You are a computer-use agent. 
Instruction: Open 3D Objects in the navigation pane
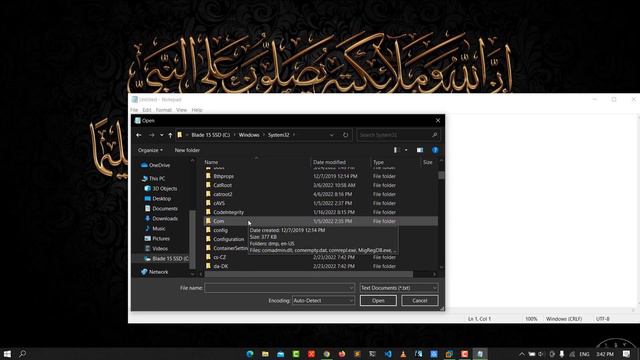[x=161, y=189]
